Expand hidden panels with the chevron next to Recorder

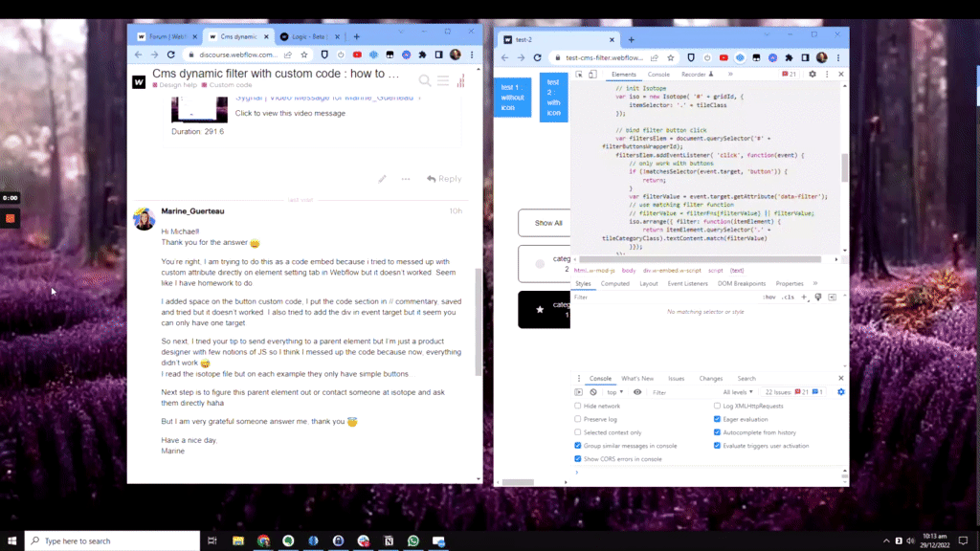pos(730,74)
